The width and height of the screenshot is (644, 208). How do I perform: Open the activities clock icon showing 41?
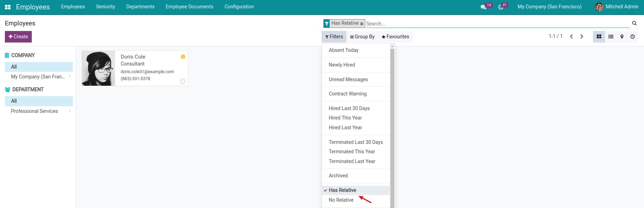tap(501, 7)
